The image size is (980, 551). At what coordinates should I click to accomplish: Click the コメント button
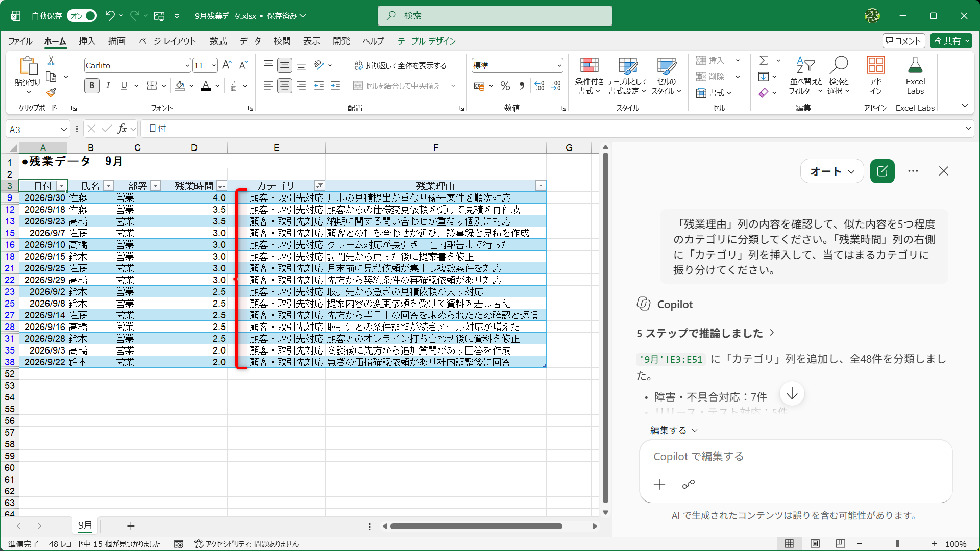coord(903,41)
